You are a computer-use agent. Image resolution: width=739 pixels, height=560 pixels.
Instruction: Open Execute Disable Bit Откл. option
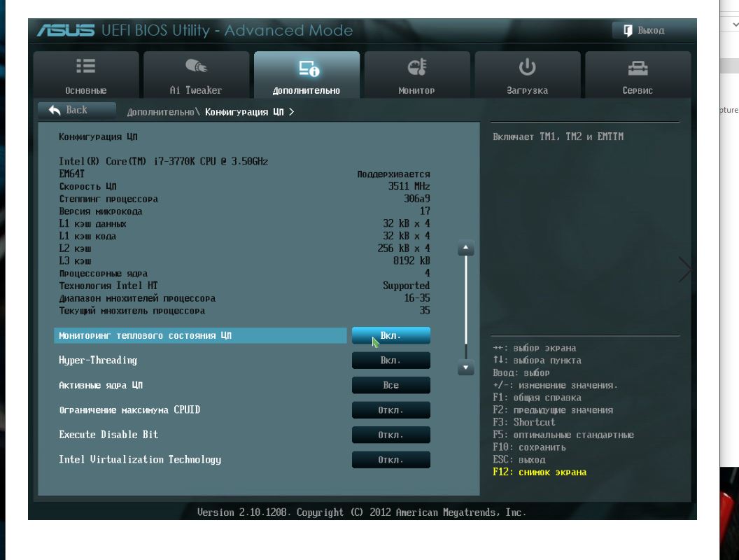[x=390, y=435]
